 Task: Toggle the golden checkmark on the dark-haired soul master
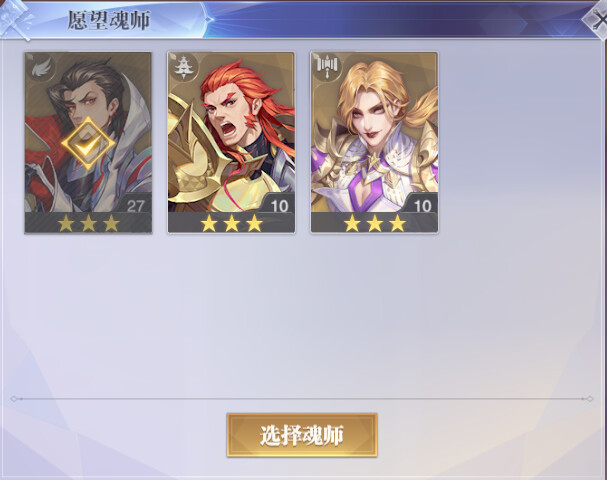88,143
